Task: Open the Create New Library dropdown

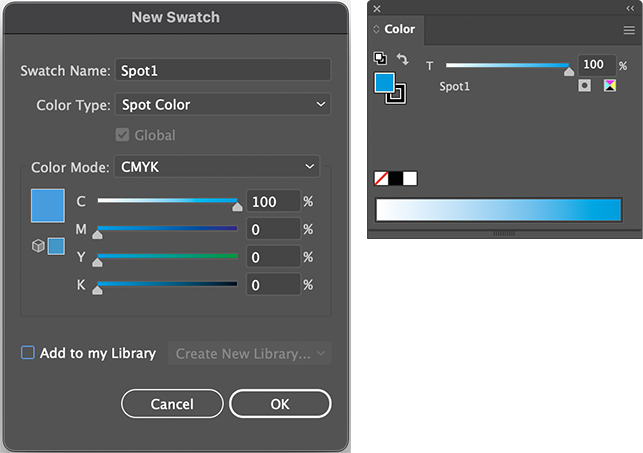Action: coord(253,354)
